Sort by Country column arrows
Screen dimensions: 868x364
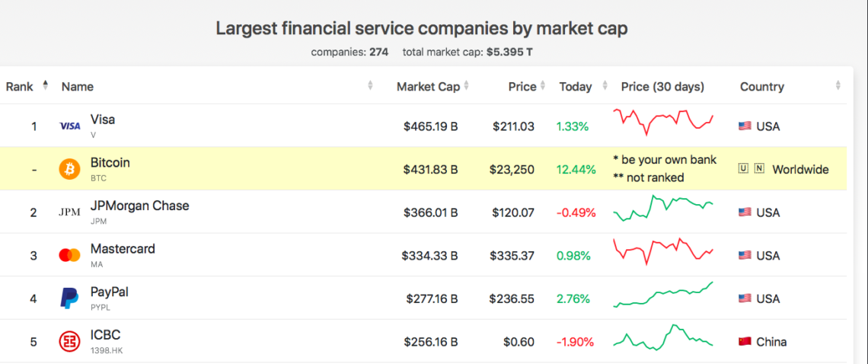(x=838, y=86)
